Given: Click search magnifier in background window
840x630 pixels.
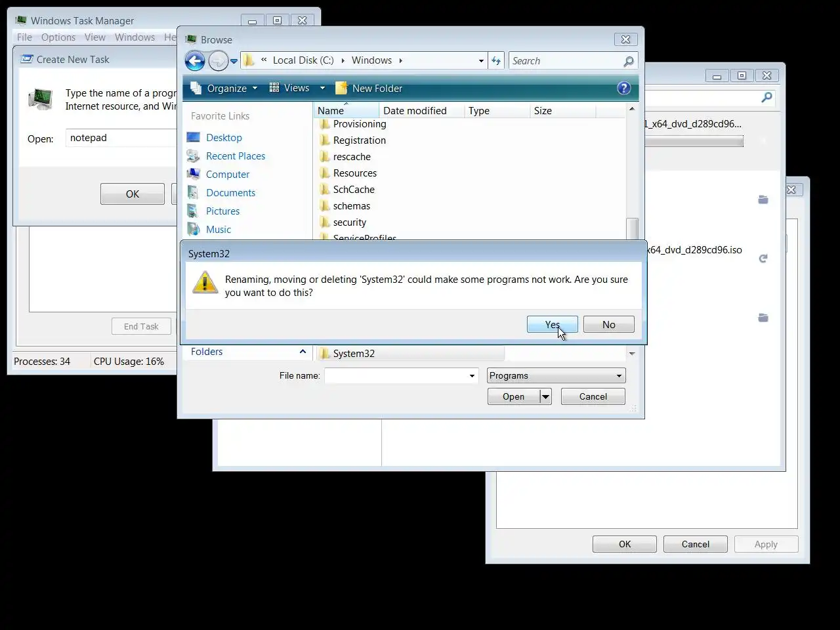Looking at the screenshot, I should (766, 97).
